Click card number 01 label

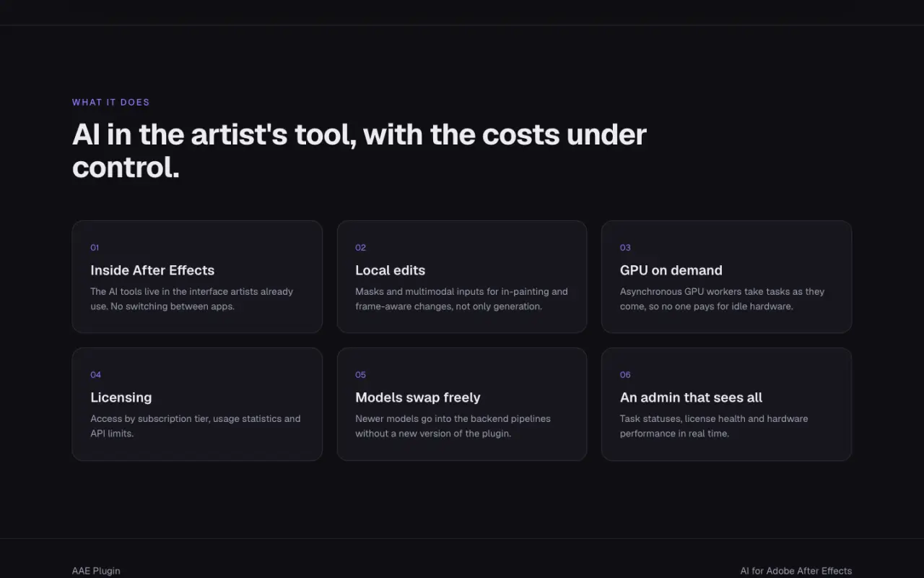95,248
